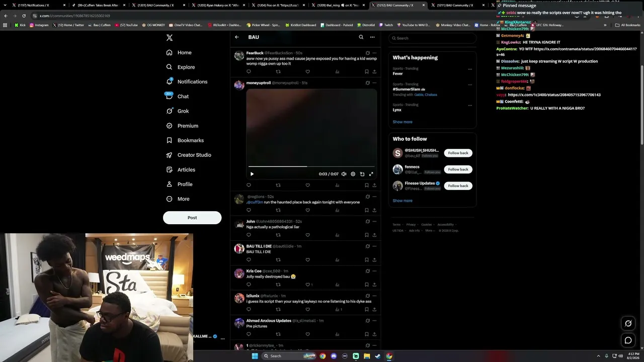Share Kris Cee's post

[374, 285]
